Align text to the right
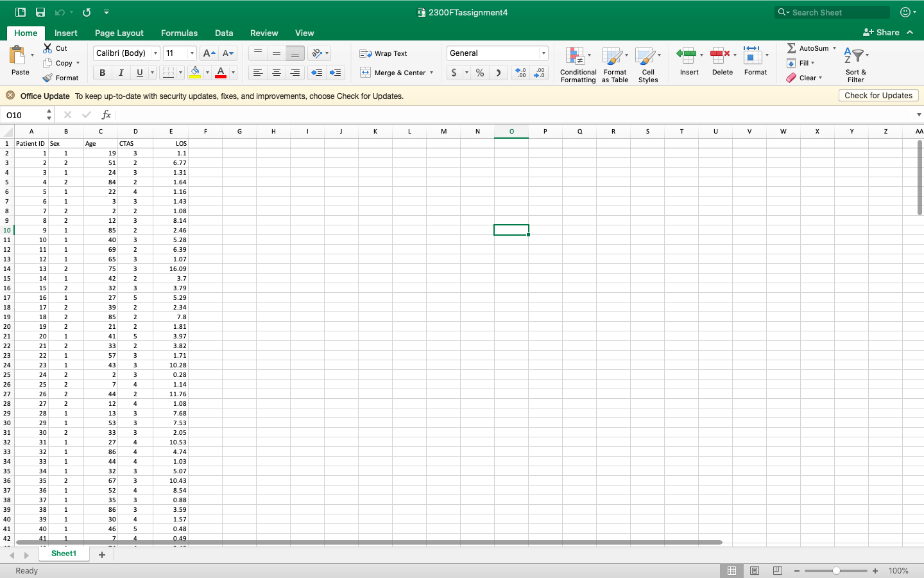 click(x=295, y=73)
